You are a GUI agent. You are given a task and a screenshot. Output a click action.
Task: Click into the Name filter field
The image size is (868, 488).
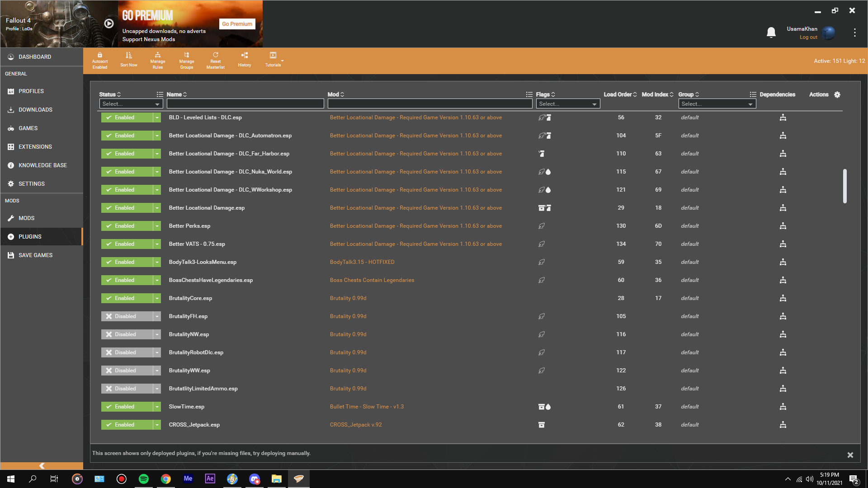245,104
